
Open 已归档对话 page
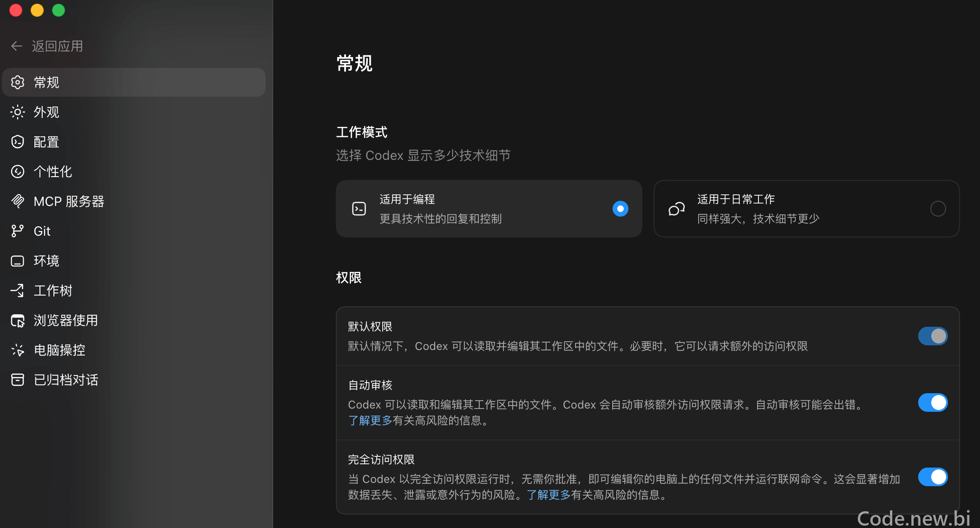click(134, 380)
